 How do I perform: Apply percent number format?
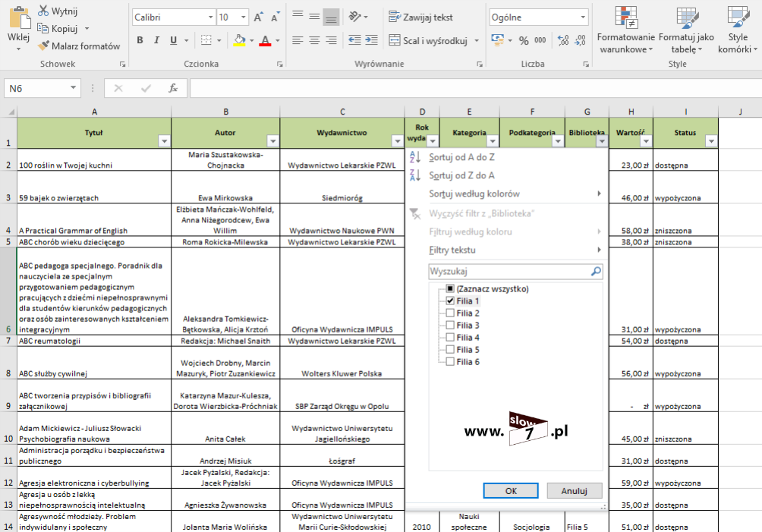tap(524, 40)
